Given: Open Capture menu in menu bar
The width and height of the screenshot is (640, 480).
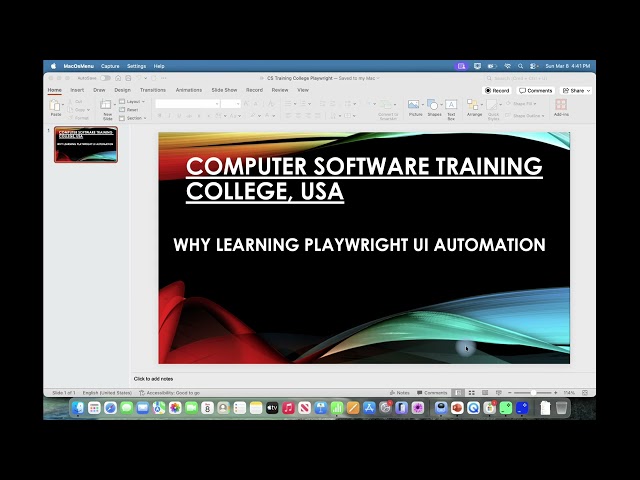Looking at the screenshot, I should coord(110,66).
